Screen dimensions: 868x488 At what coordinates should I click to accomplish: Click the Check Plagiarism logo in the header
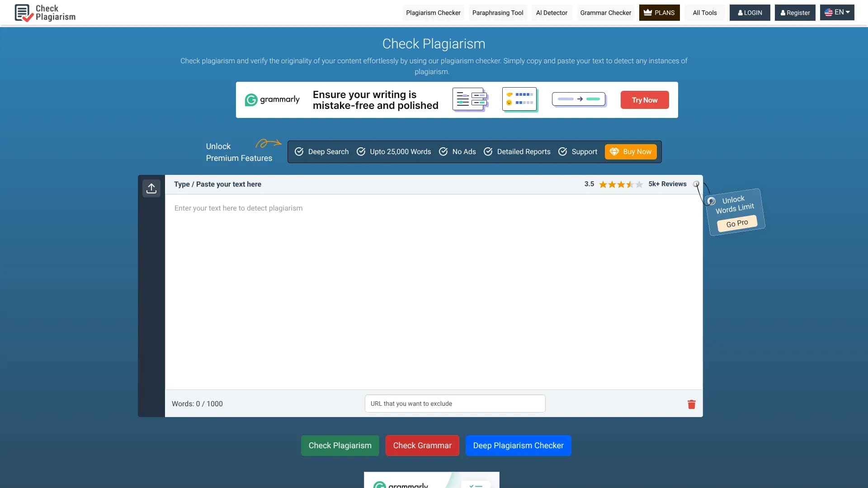pos(44,13)
